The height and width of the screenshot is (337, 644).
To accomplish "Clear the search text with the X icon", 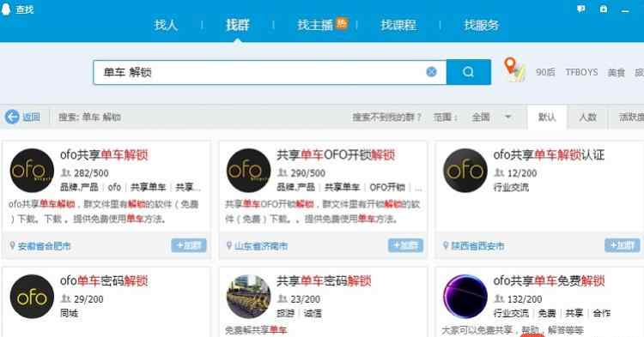I will pos(431,72).
